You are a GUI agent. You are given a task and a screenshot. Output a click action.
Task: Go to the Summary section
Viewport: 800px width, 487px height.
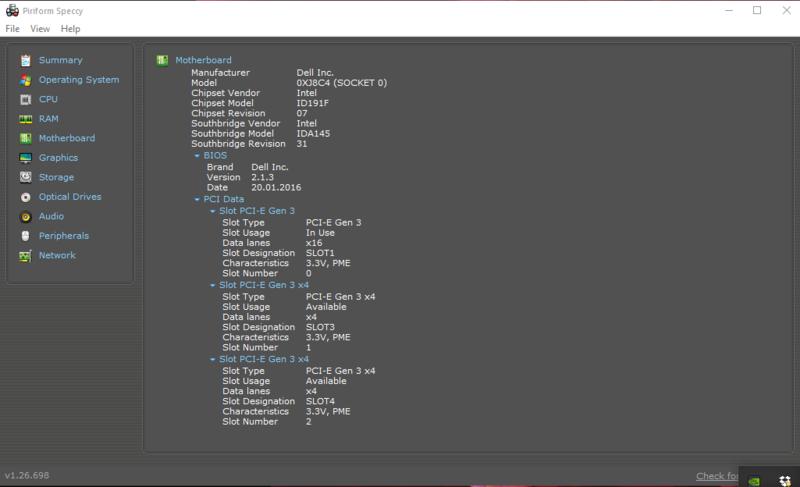(60, 60)
